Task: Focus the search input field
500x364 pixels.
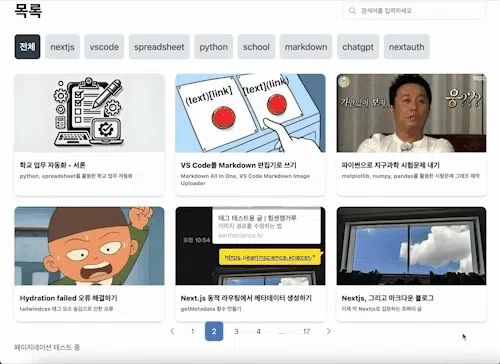Action: pyautogui.click(x=415, y=11)
